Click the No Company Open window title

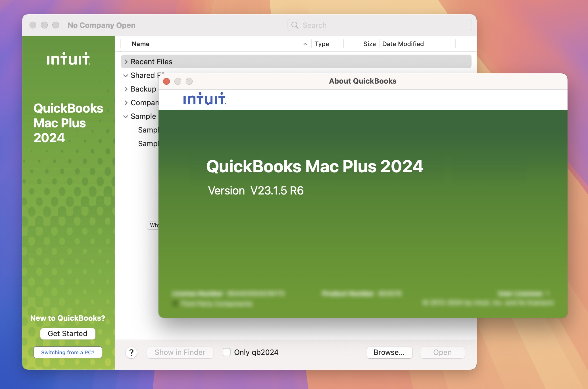(x=101, y=25)
